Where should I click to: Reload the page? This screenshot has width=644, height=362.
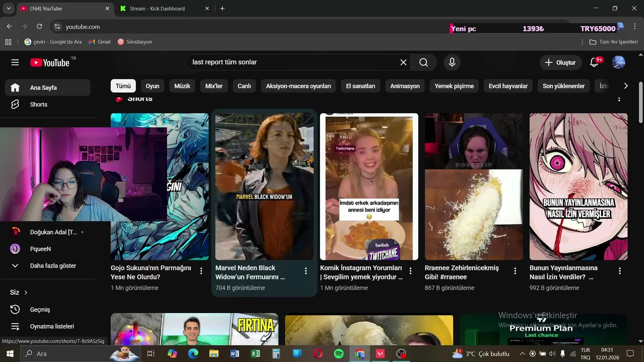click(x=40, y=27)
